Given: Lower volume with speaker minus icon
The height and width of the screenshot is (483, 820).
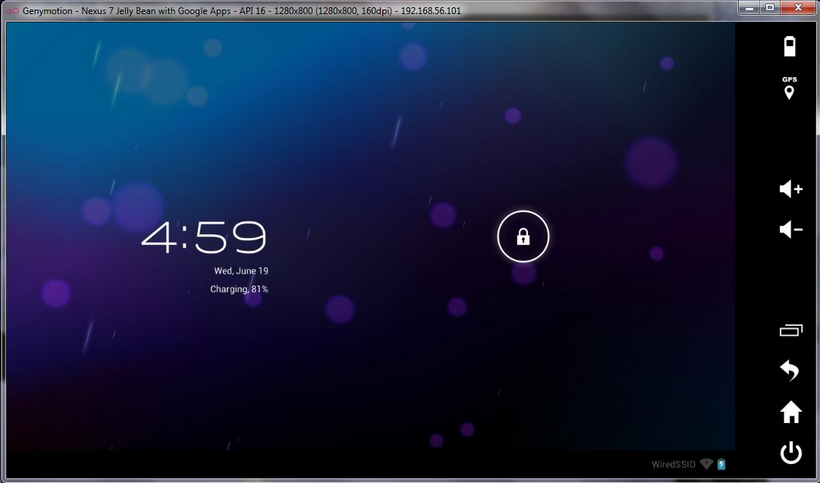Looking at the screenshot, I should pyautogui.click(x=791, y=229).
